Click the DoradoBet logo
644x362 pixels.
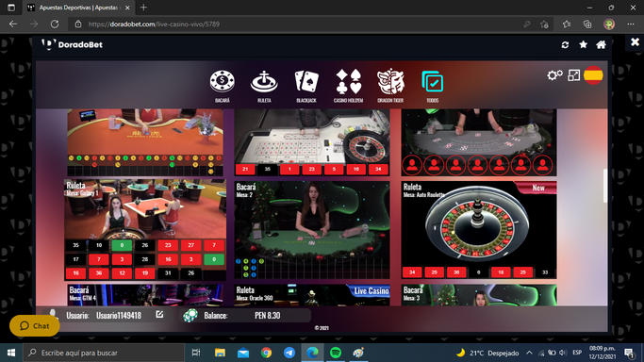[x=73, y=44]
